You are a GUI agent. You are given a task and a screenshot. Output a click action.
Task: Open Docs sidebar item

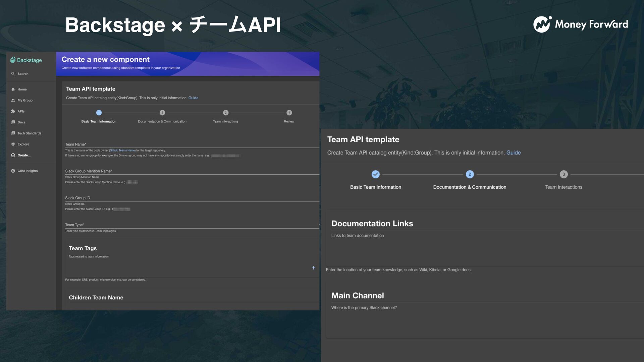click(x=21, y=122)
